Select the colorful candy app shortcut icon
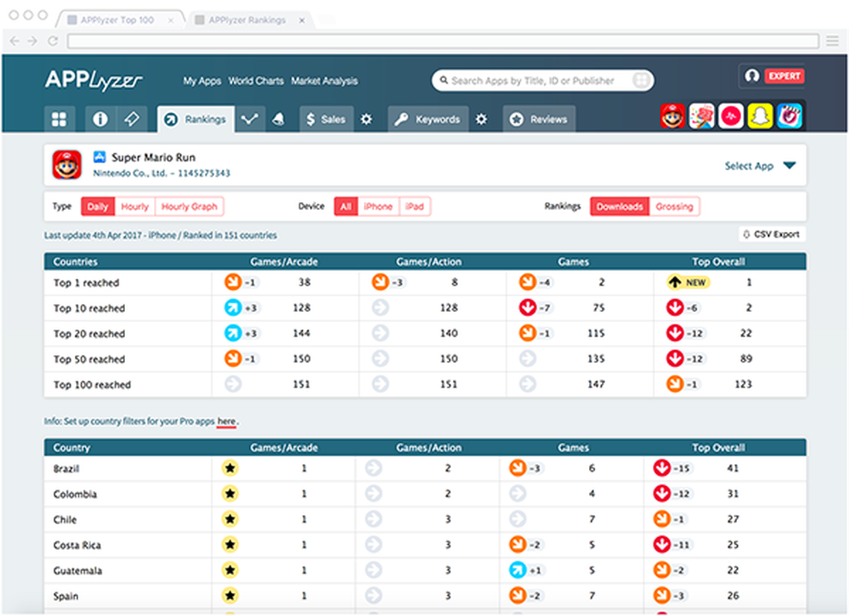This screenshot has height=616, width=850. (701, 116)
